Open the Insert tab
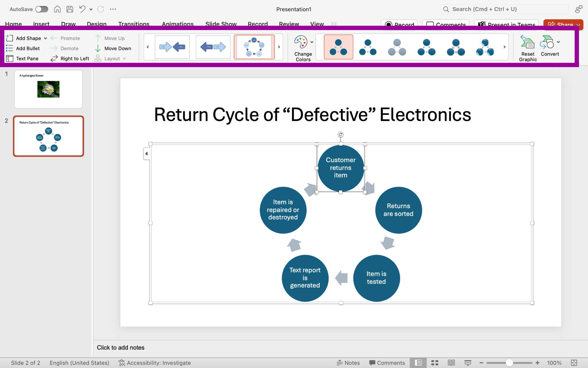 (x=41, y=24)
